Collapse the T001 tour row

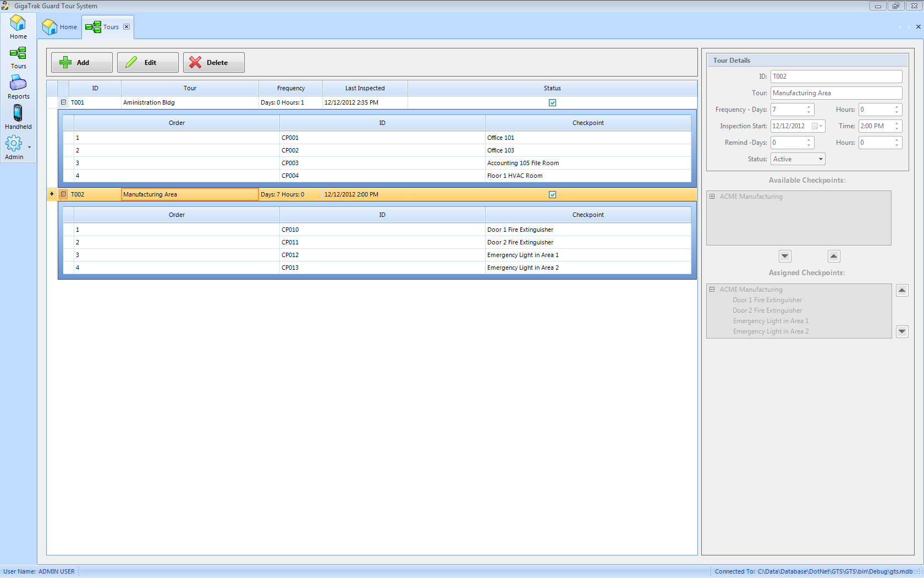[63, 102]
